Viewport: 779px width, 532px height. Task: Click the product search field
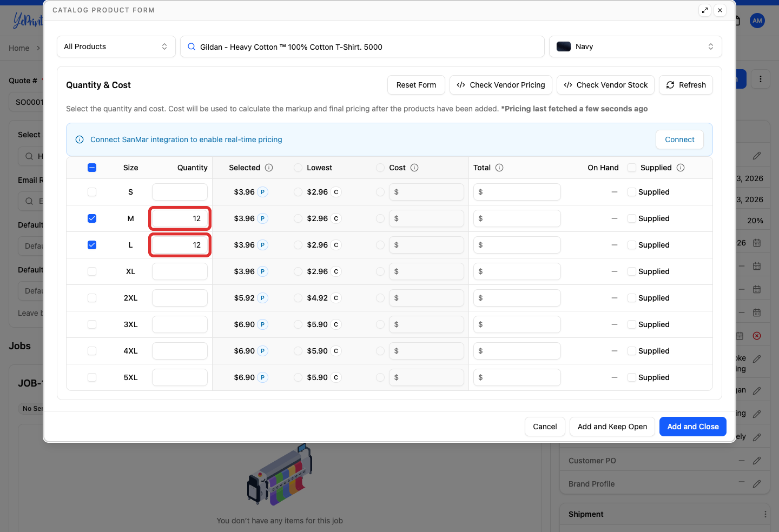[x=362, y=46]
